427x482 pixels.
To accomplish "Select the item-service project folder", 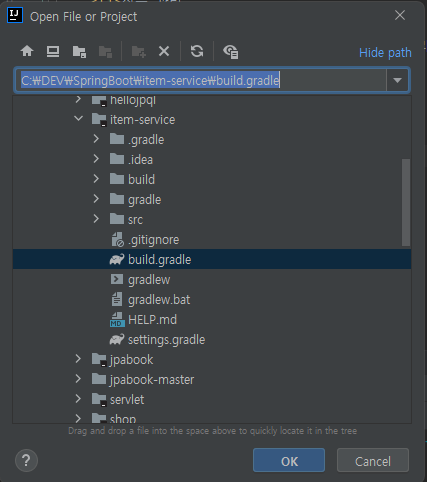I will (212, 119).
